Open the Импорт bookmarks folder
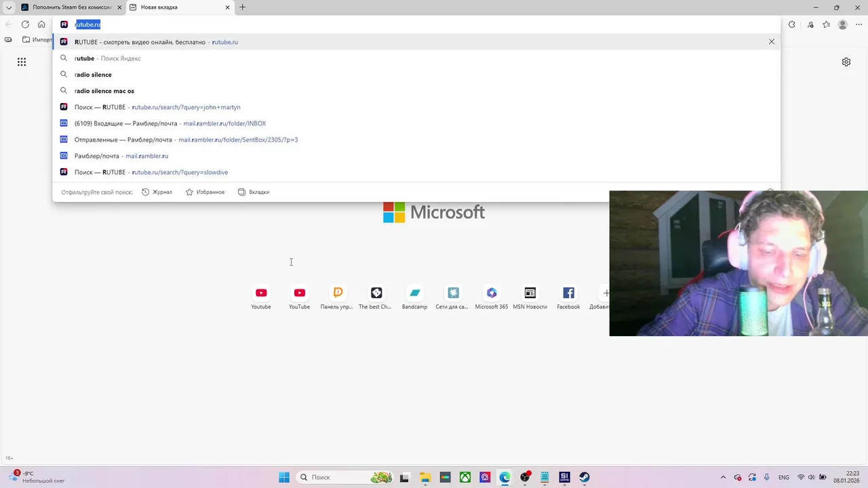The width and height of the screenshot is (868, 488). (38, 39)
